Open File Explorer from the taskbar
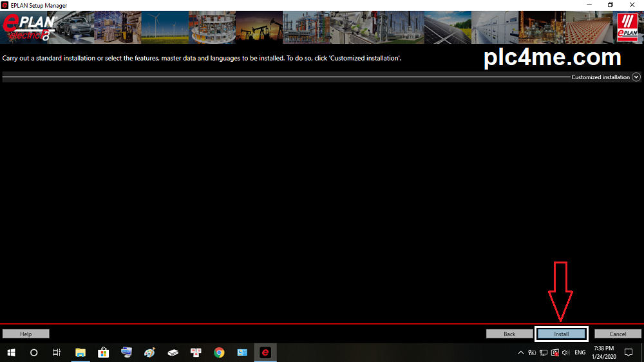The image size is (644, 362). point(80,352)
